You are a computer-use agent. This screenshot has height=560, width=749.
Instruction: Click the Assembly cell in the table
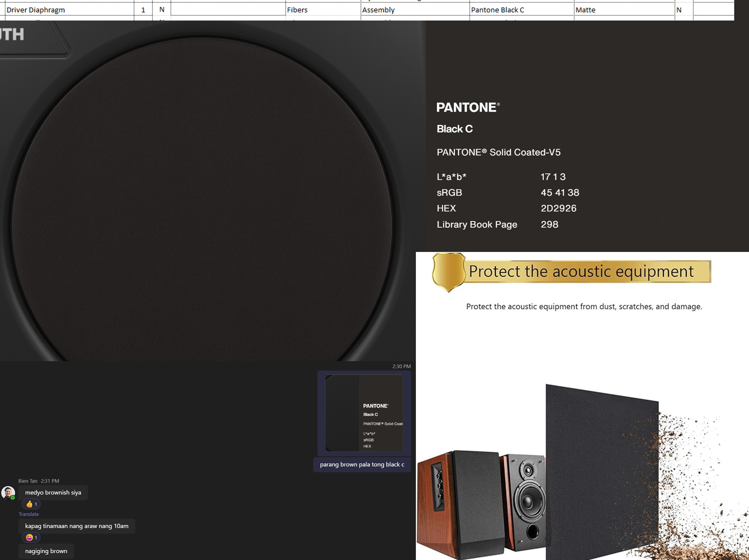415,10
